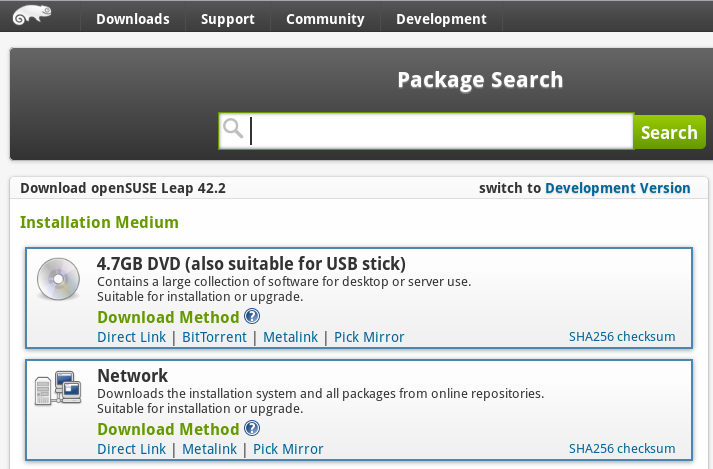Viewport: 713px width, 469px height.
Task: Switch to Development Version link
Action: [617, 188]
